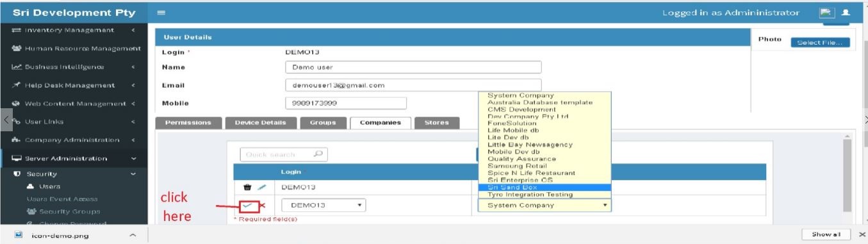The height and width of the screenshot is (244, 868).
Task: Open the System Company dropdown
Action: click(545, 206)
